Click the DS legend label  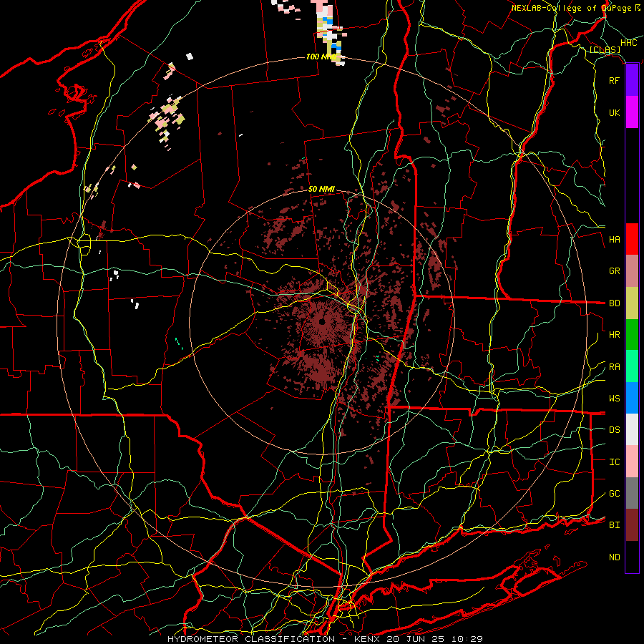(x=614, y=430)
